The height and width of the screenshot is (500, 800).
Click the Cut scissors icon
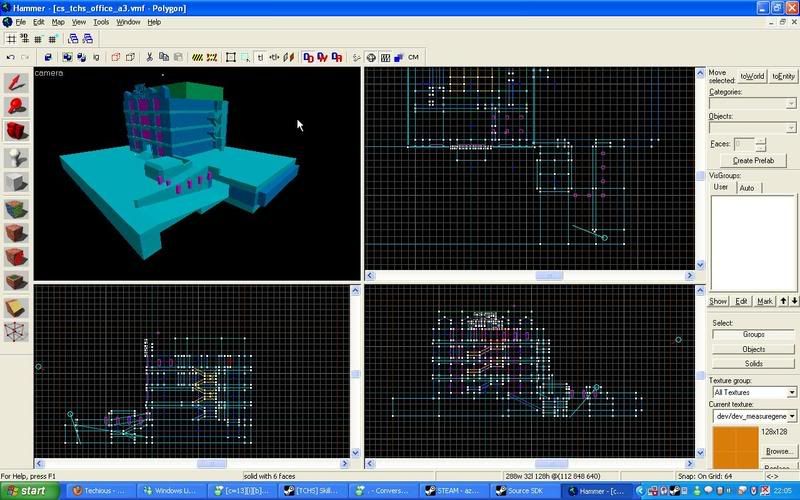(149, 58)
